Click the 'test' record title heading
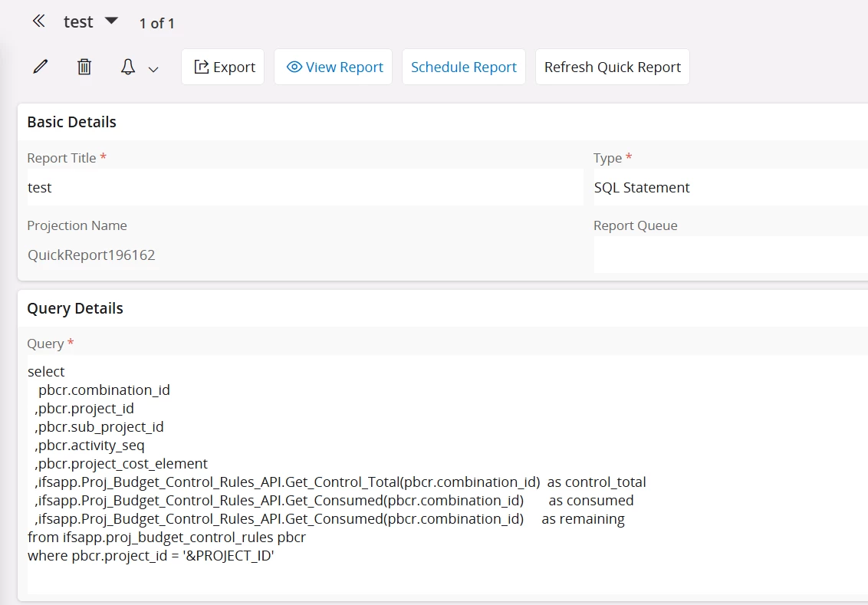Screen dimensions: 868x605 pyautogui.click(x=78, y=22)
